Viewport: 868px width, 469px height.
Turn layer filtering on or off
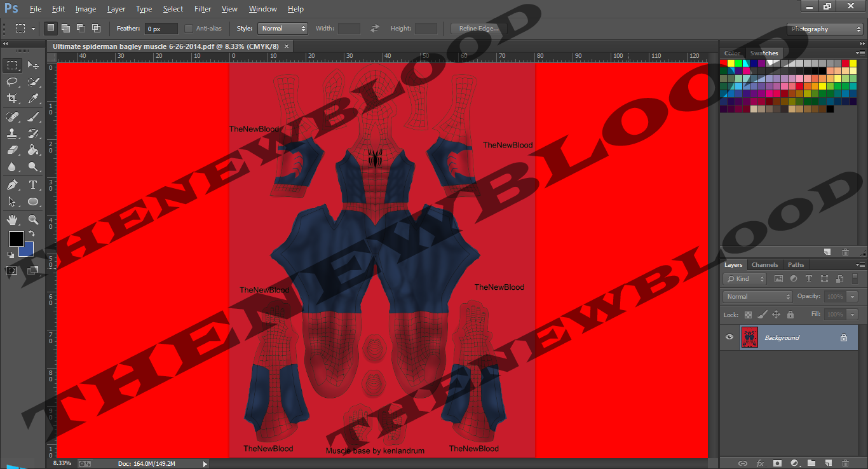pyautogui.click(x=855, y=279)
